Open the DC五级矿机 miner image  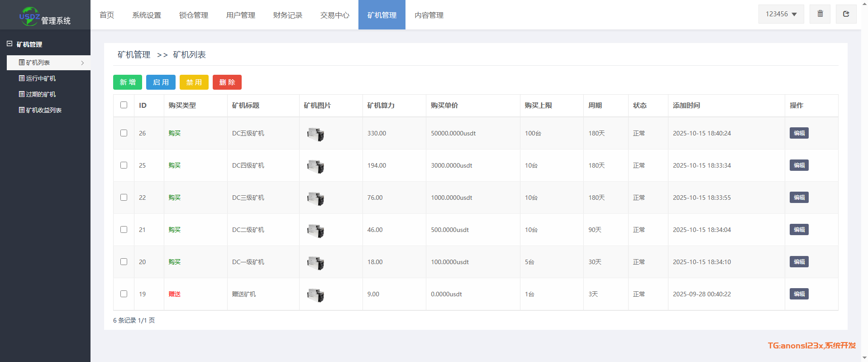315,134
